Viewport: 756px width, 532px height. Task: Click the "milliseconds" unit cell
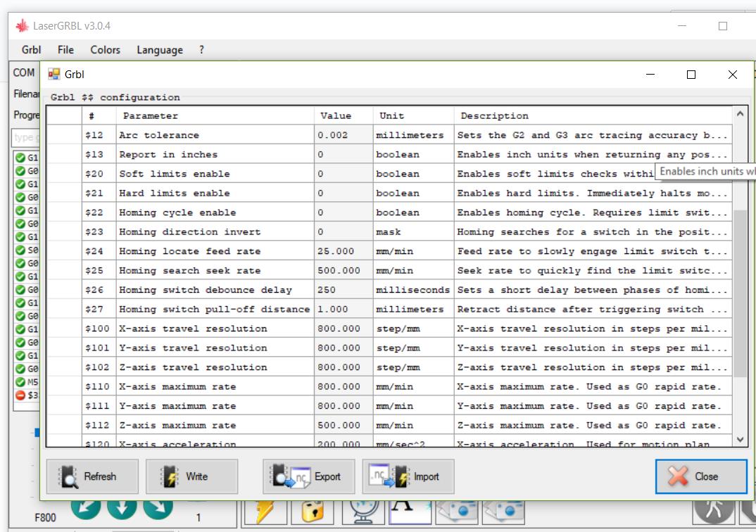click(413, 290)
